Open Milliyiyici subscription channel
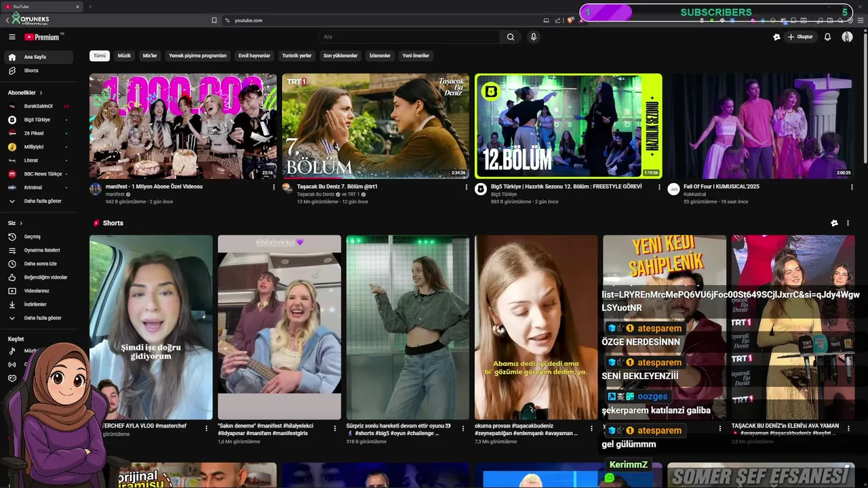 [x=38, y=147]
